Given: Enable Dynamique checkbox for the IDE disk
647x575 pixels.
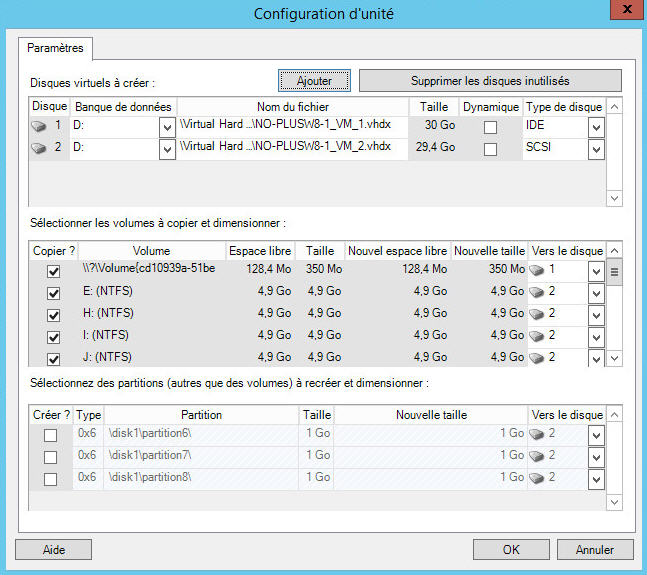Looking at the screenshot, I should pyautogui.click(x=490, y=127).
